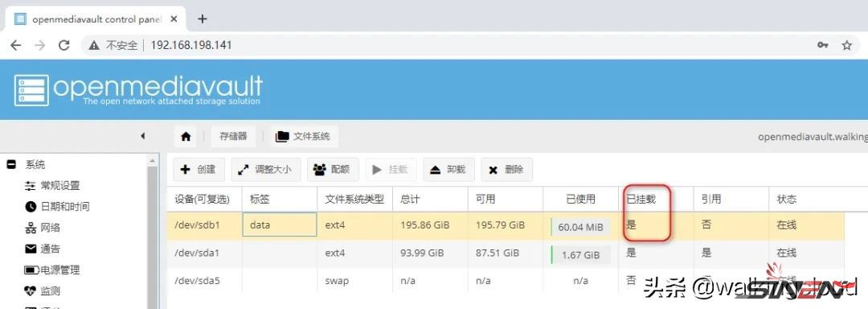
Task: Click the 创建 button
Action: point(199,170)
